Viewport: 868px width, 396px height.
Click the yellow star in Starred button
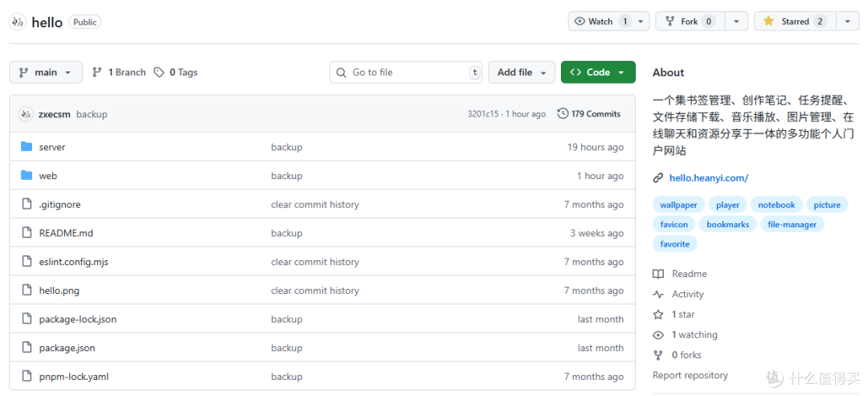point(768,22)
